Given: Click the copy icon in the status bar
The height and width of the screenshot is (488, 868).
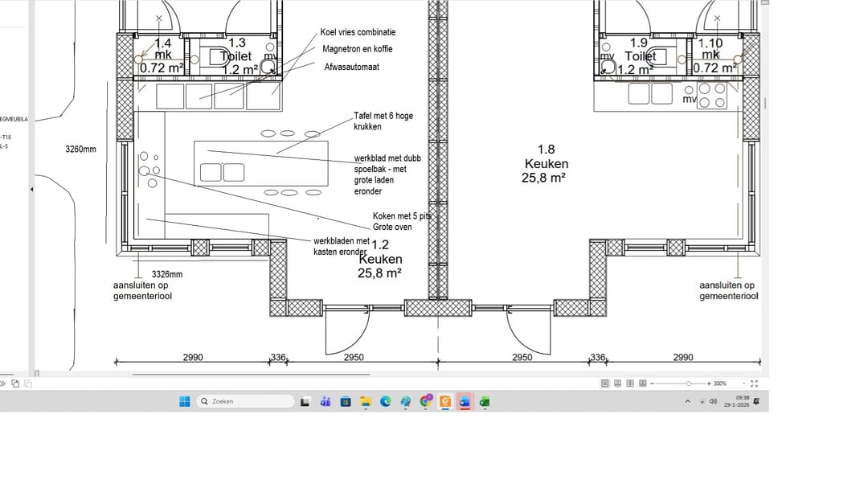Looking at the screenshot, I should click(x=15, y=383).
